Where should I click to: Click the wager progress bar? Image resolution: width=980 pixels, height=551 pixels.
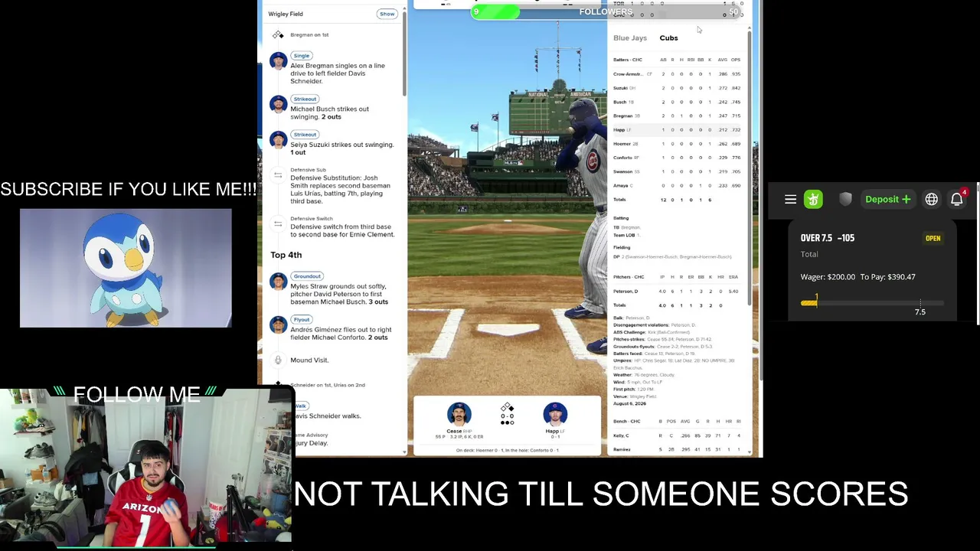(x=872, y=303)
